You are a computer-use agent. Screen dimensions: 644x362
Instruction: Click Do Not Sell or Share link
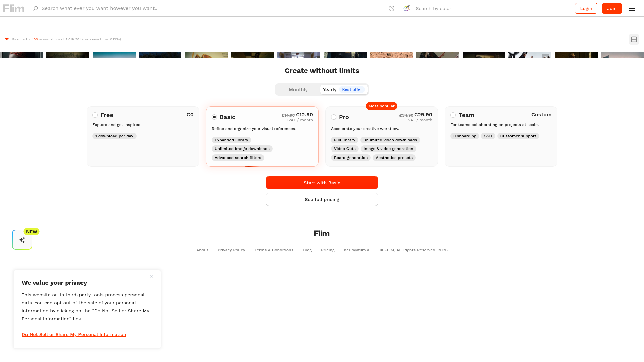point(74,334)
